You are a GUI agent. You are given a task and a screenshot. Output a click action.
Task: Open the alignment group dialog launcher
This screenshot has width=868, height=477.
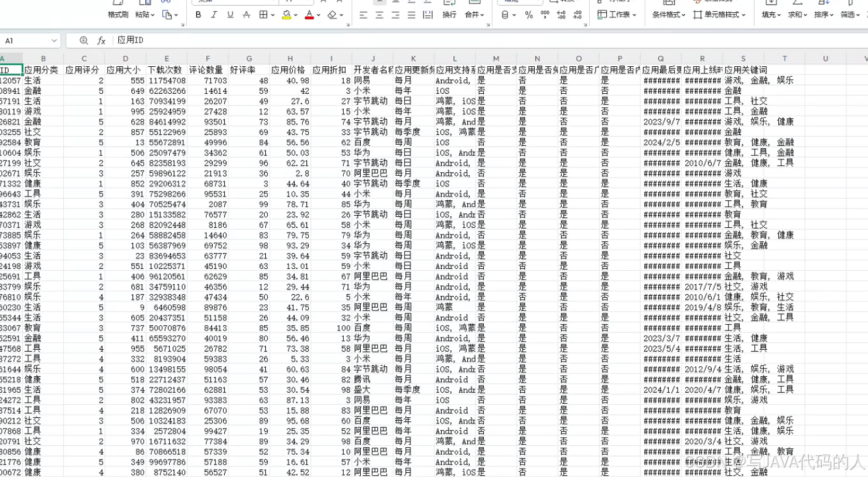click(x=488, y=25)
